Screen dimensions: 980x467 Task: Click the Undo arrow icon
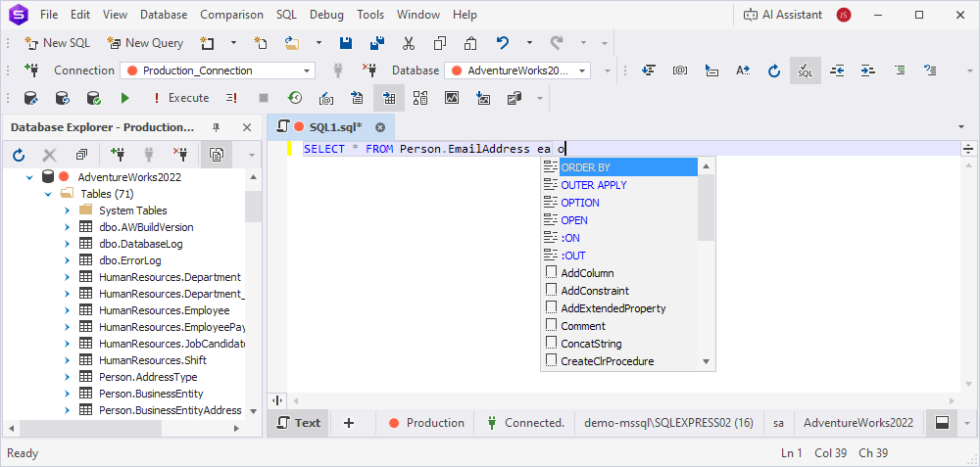[503, 43]
